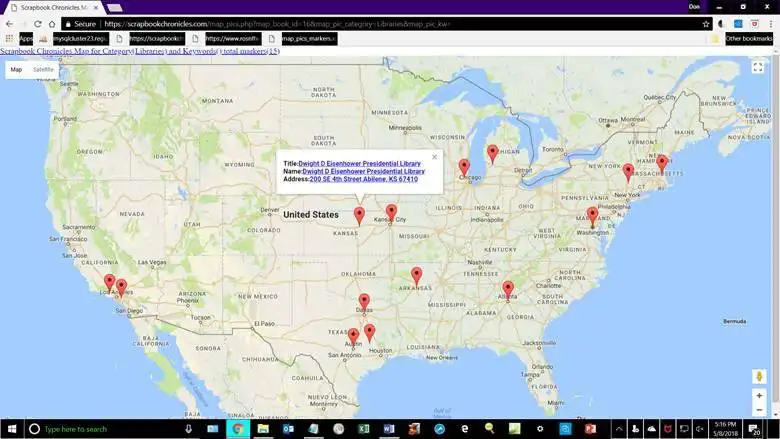This screenshot has height=439, width=780.
Task: Open the Title link for Eisenhower Presidential Library
Action: pos(359,164)
